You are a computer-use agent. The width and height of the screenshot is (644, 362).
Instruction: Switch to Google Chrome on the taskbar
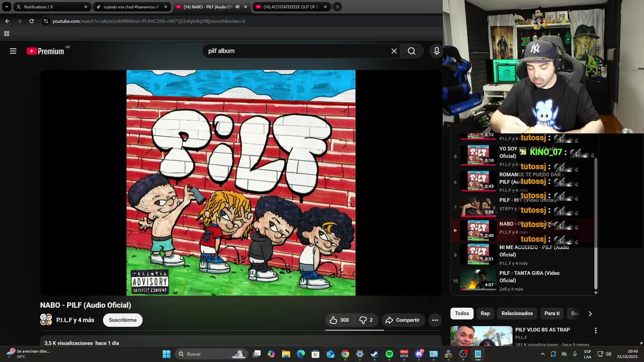345,354
